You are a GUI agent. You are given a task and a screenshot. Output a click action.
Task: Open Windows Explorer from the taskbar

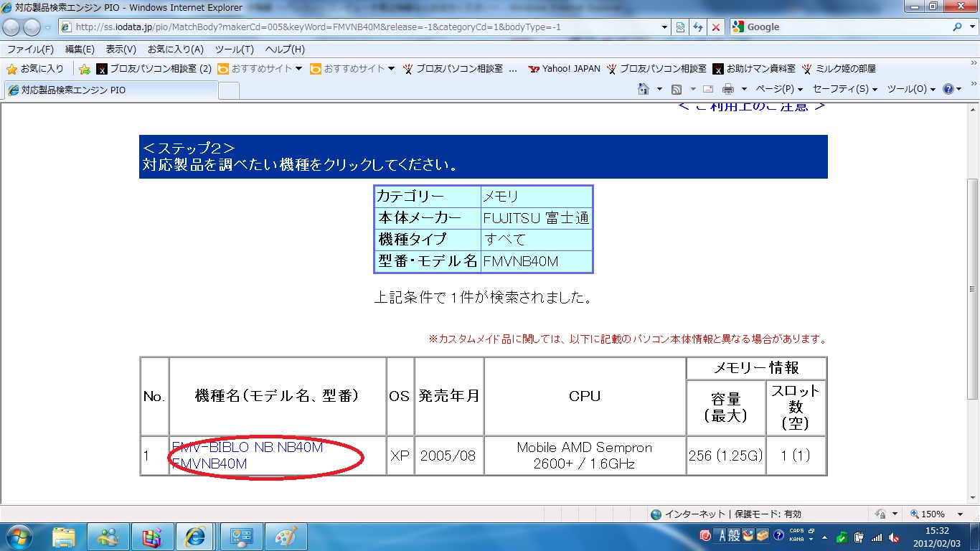(x=64, y=537)
